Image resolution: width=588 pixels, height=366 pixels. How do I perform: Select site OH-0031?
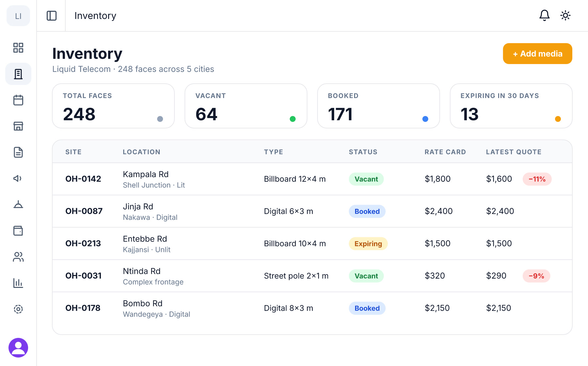click(x=84, y=276)
